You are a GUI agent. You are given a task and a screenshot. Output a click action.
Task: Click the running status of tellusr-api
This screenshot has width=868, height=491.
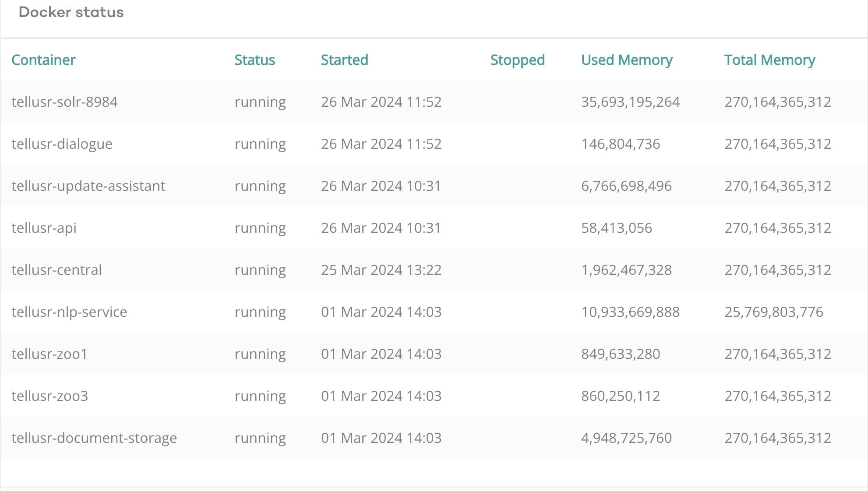(x=260, y=228)
